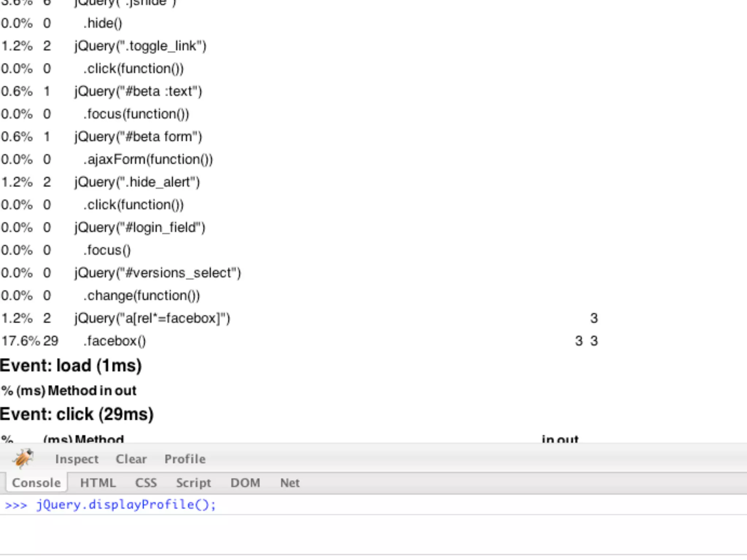747x560 pixels.
Task: Click the Event: click (29ms) heading
Action: (77, 414)
